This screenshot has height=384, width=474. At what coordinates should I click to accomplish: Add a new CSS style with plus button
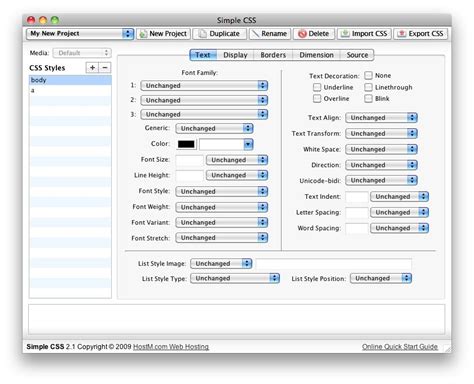pyautogui.click(x=92, y=68)
